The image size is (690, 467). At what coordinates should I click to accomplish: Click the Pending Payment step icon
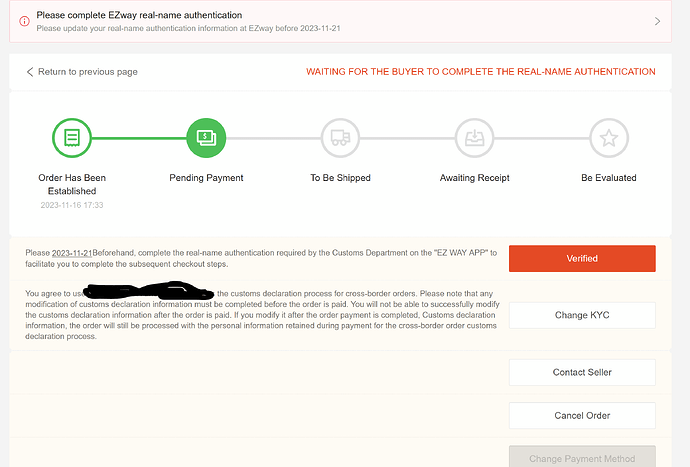tap(207, 137)
